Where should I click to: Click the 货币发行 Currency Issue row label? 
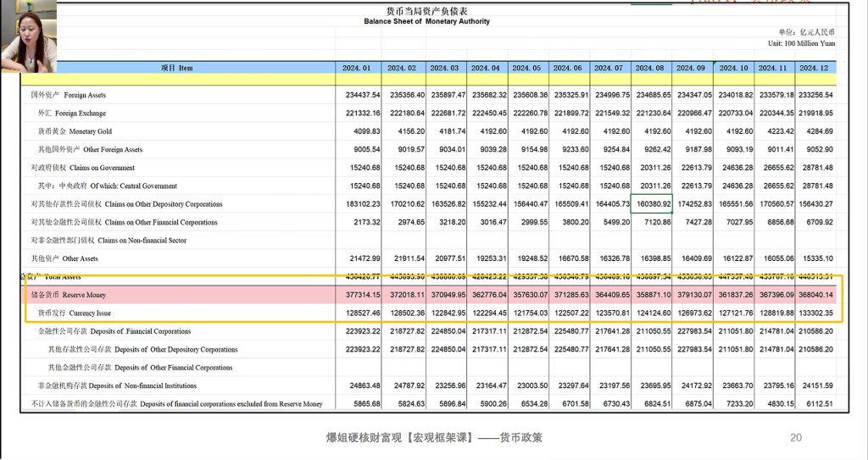75,313
